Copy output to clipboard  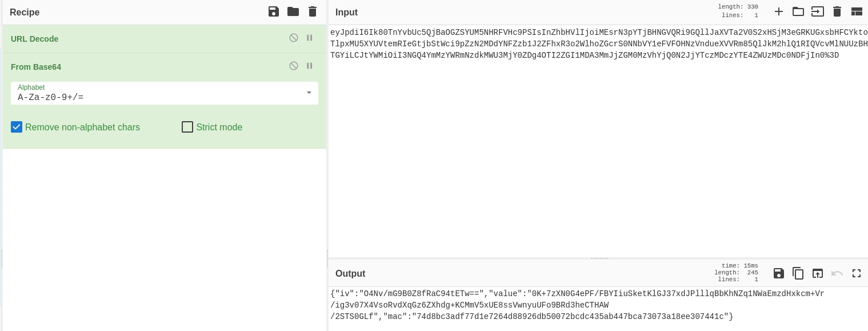coord(798,273)
